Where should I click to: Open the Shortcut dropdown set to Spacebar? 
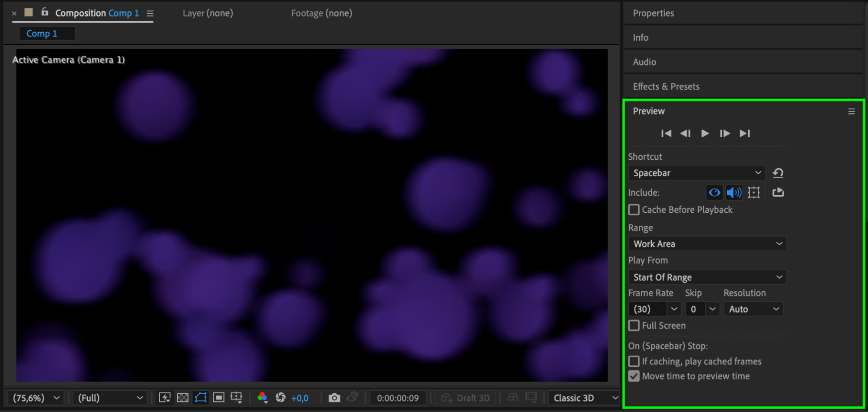tap(696, 173)
